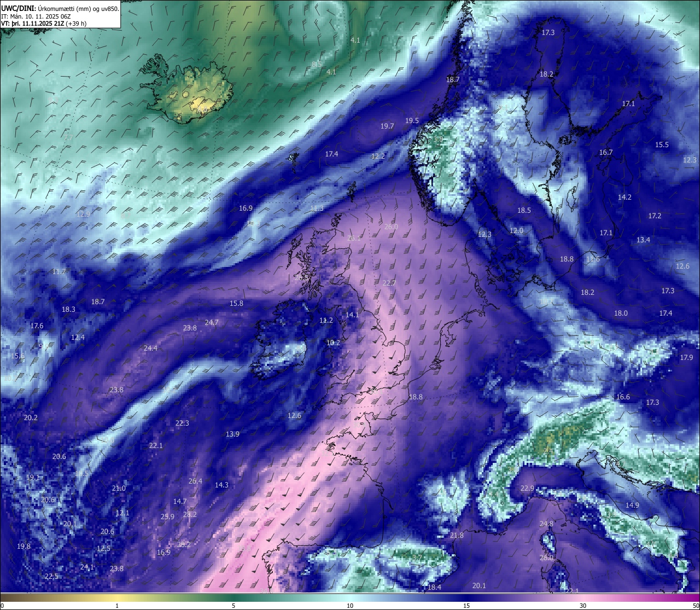Screen dimensions: 700x610
Task: Click the 13.4 value label
Action: 643,240
